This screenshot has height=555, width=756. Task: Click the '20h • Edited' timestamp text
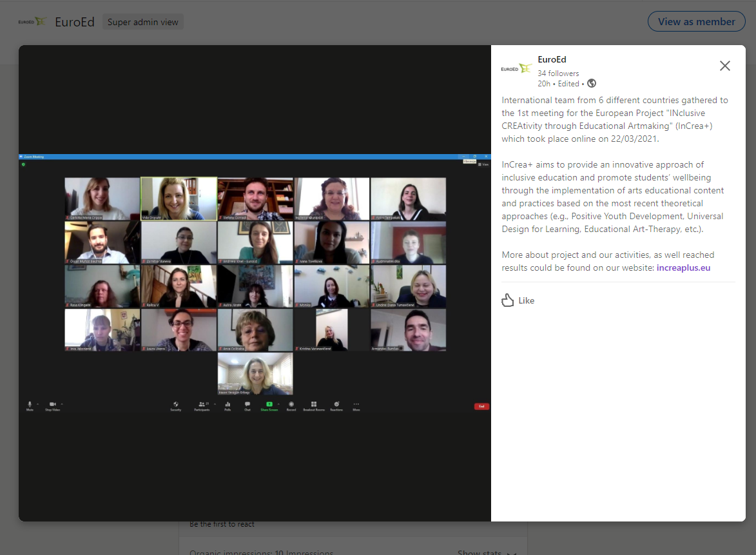click(558, 84)
